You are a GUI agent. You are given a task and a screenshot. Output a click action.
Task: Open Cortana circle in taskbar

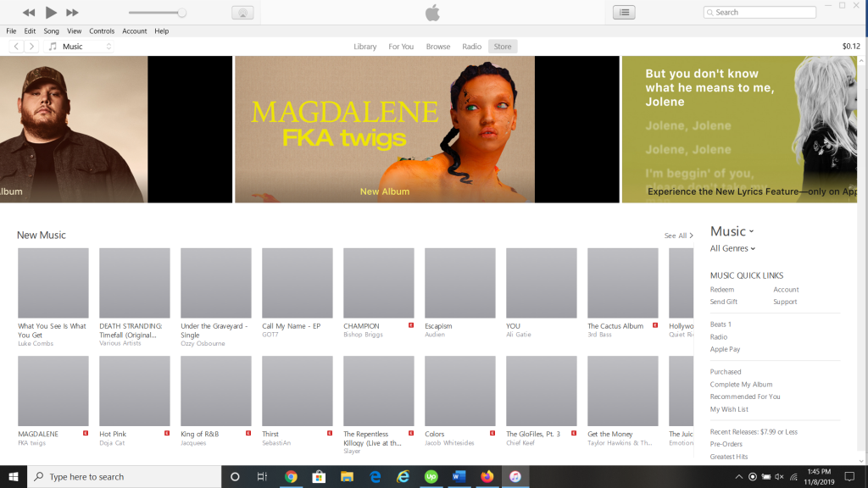pos(235,476)
